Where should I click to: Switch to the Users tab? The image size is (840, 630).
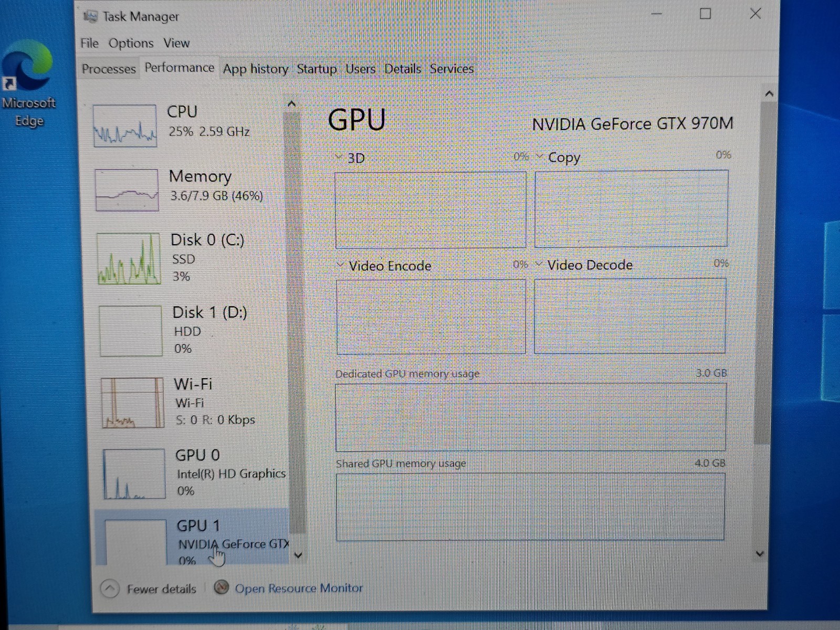coord(360,69)
